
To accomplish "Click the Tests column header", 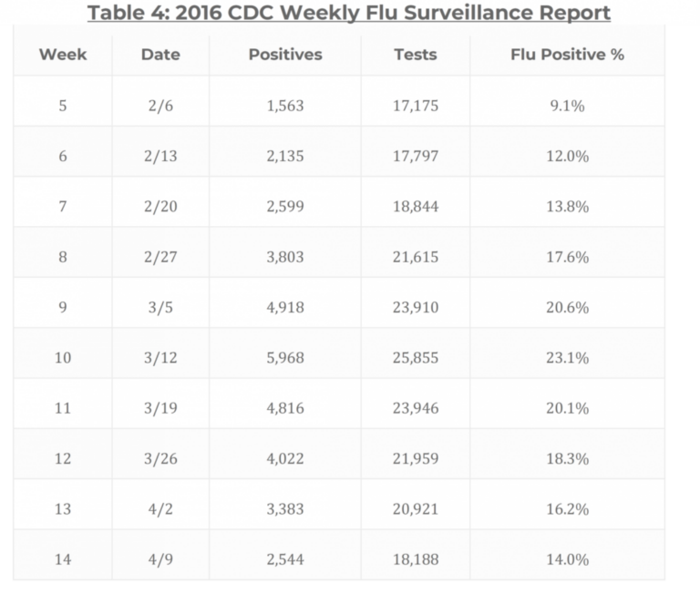I will pos(416,54).
